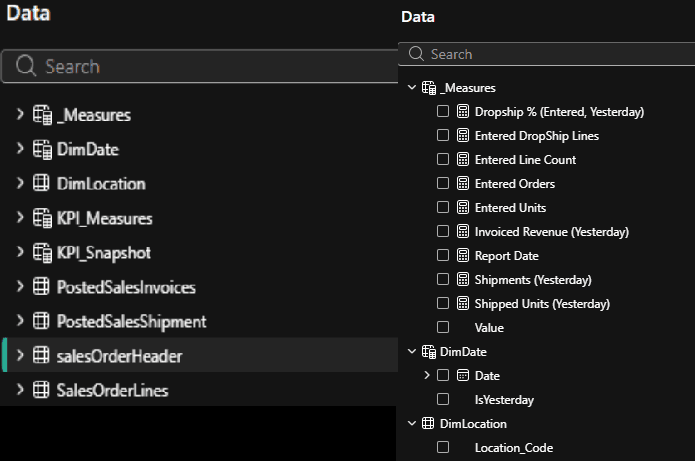695x461 pixels.
Task: Select the salesOrderHeader table name
Action: coord(119,356)
